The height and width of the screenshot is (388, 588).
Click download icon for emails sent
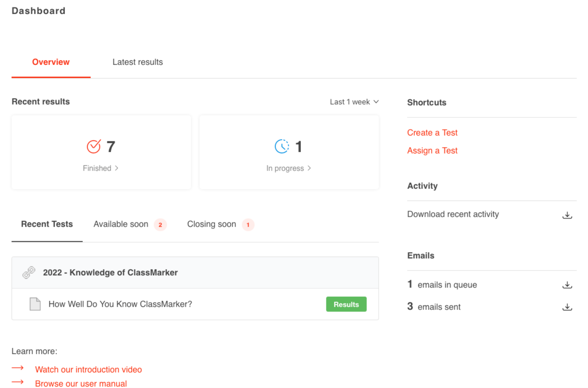(x=567, y=307)
